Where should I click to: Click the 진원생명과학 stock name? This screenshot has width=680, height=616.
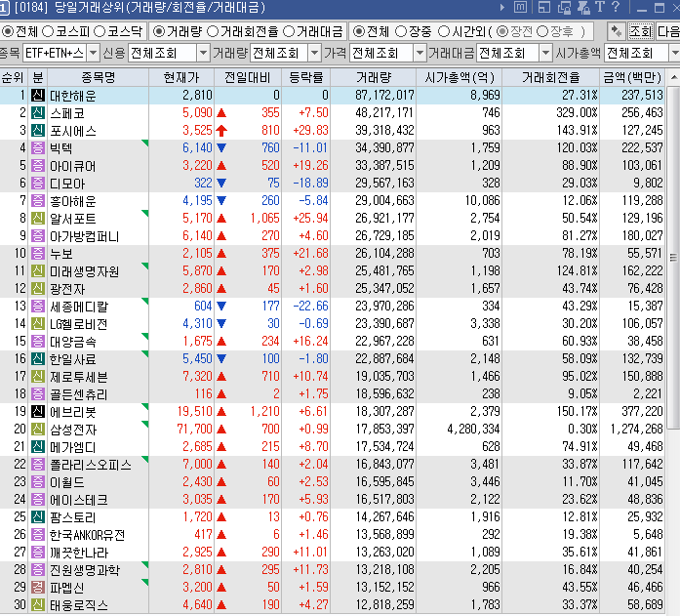point(85,570)
